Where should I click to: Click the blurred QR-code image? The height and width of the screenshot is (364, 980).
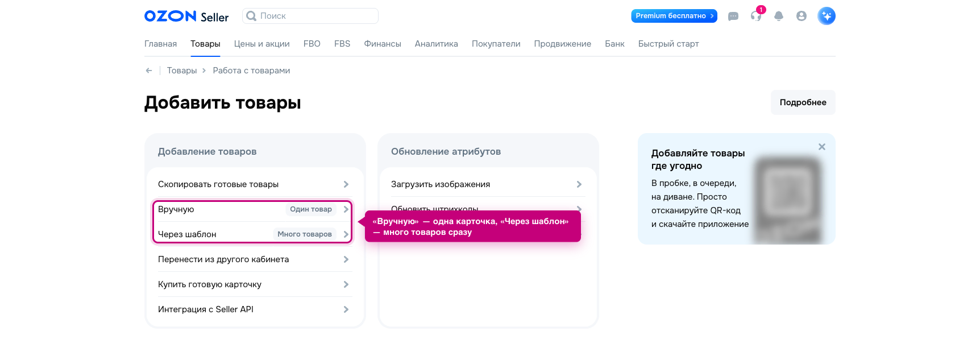pos(788,199)
